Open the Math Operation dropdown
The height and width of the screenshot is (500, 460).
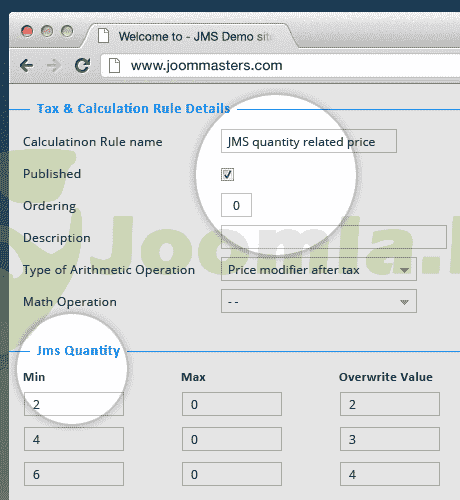(x=319, y=301)
